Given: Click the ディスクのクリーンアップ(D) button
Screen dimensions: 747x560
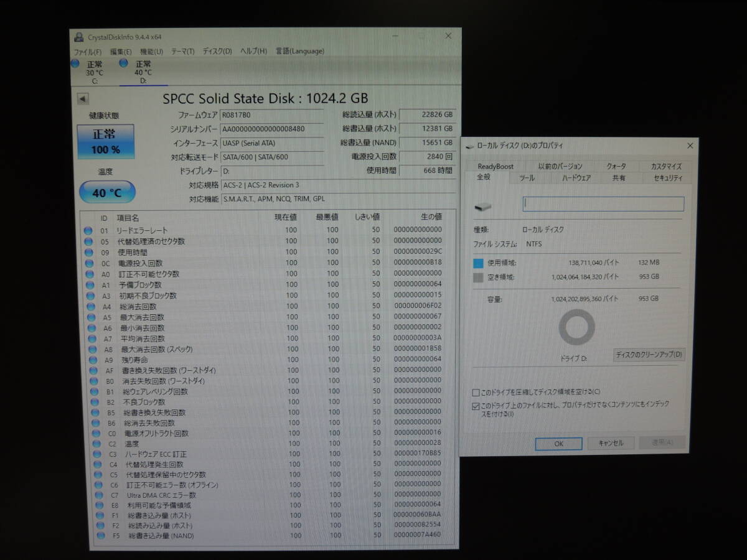Looking at the screenshot, I should coord(649,355).
